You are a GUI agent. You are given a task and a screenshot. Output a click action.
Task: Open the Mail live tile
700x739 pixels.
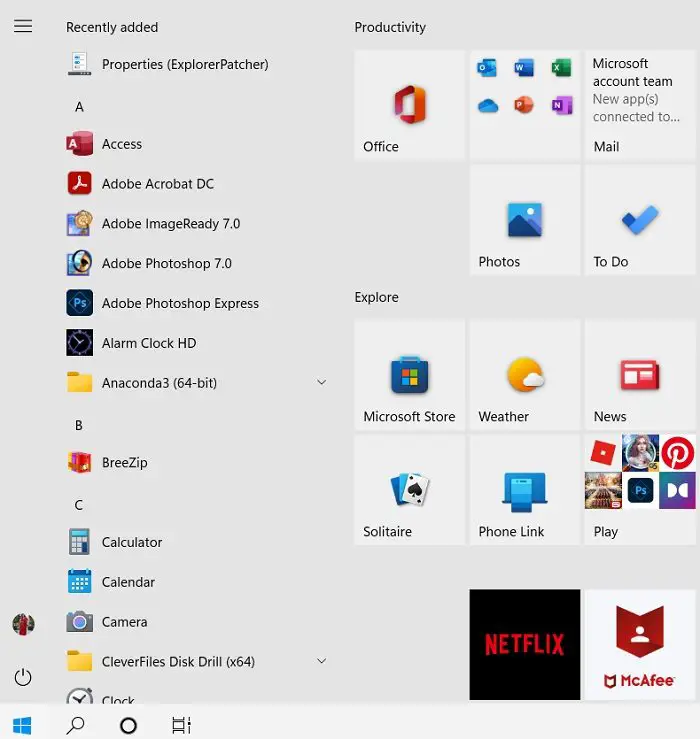[640, 105]
